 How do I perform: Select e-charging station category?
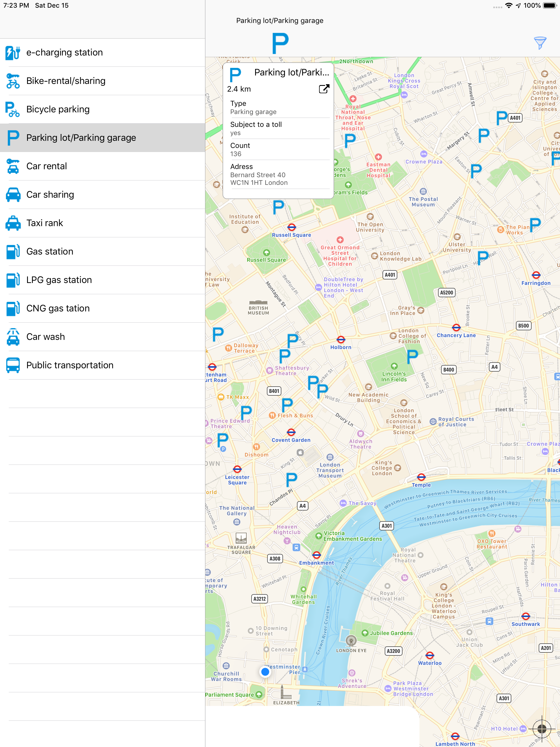(65, 52)
